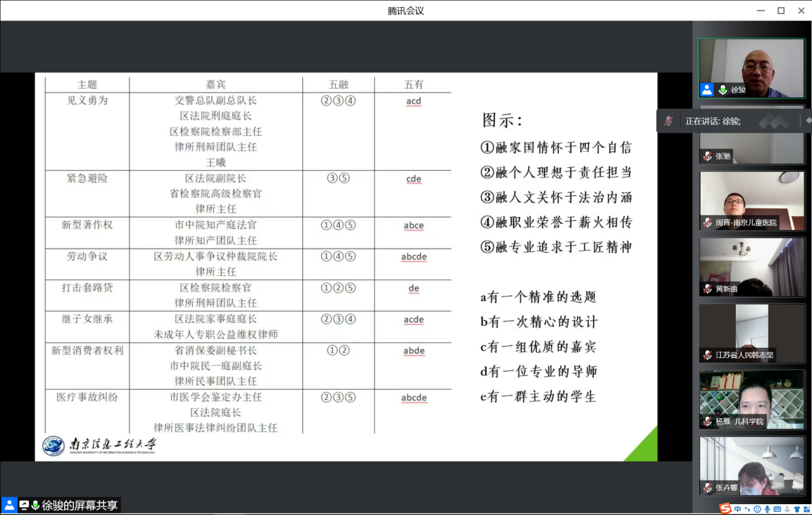Click the 徐骏的屏幕共享 label
Screen dimensions: 812x515
[x=79, y=505]
